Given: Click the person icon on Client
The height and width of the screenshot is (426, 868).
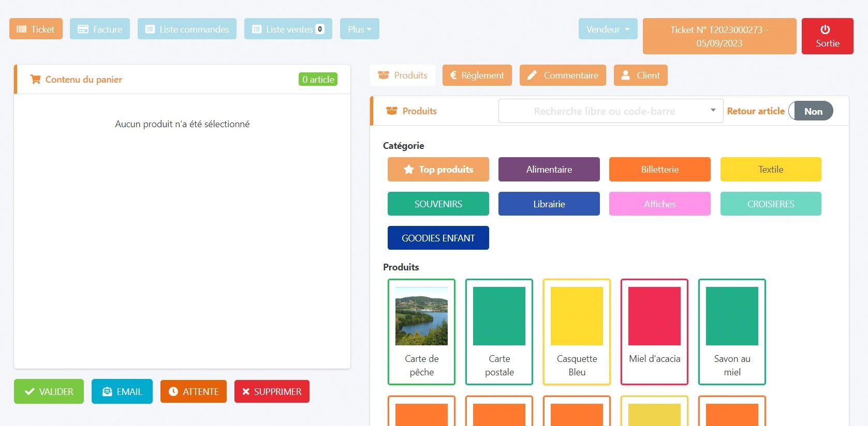Looking at the screenshot, I should tap(625, 75).
